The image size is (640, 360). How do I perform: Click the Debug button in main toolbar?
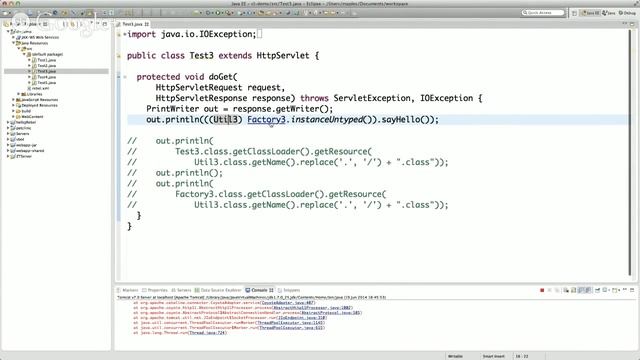(208, 13)
